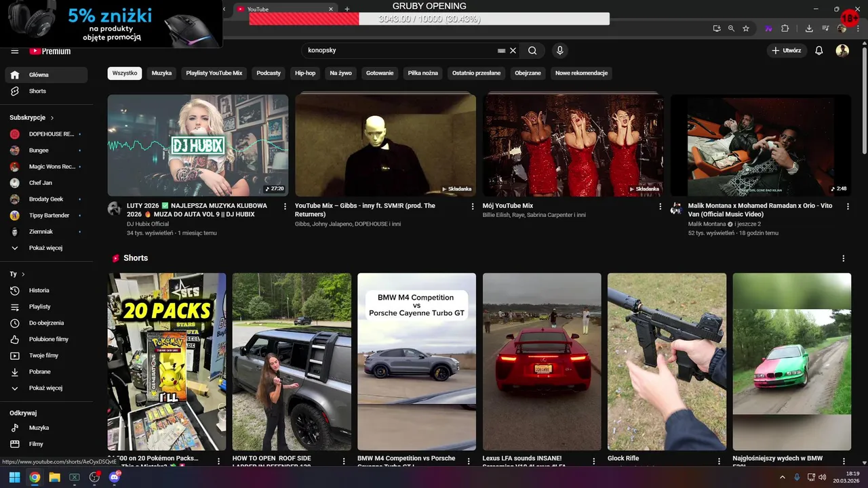The height and width of the screenshot is (488, 868).
Task: Open Do obejrzenia watch later list
Action: pyautogui.click(x=46, y=323)
